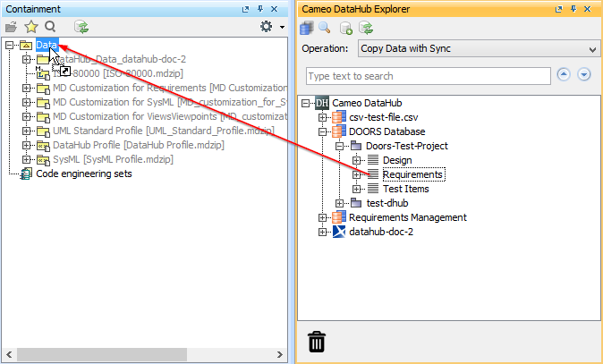Expand MD Customization for Requirements node

[26, 88]
